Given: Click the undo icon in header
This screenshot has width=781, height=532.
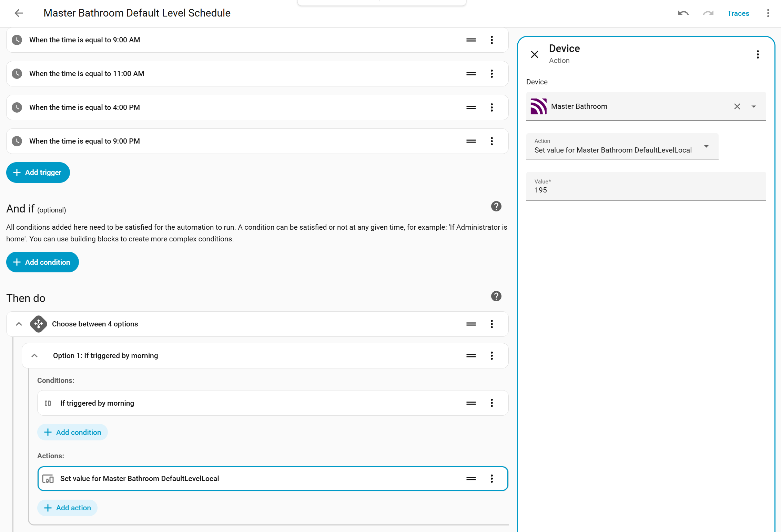Looking at the screenshot, I should click(683, 13).
